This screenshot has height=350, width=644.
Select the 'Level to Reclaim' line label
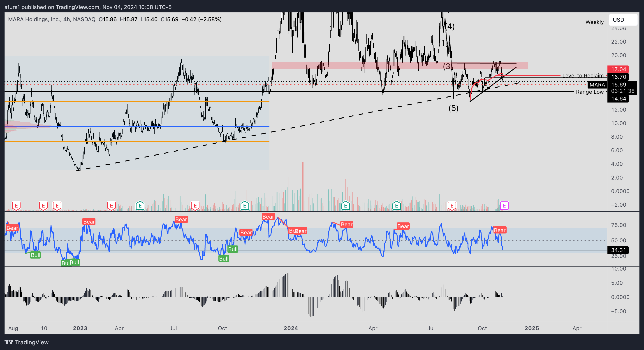(583, 76)
